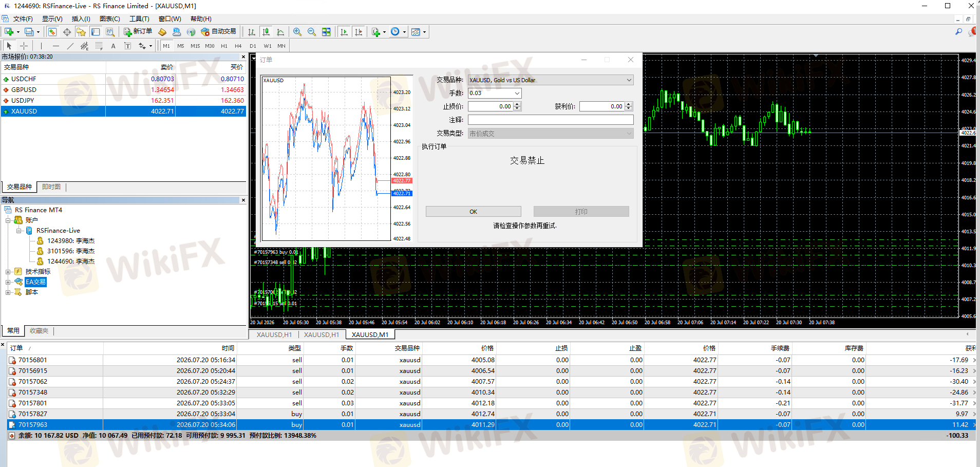This screenshot has height=467, width=980.
Task: Open the 文件(F) menu
Action: tap(23, 19)
